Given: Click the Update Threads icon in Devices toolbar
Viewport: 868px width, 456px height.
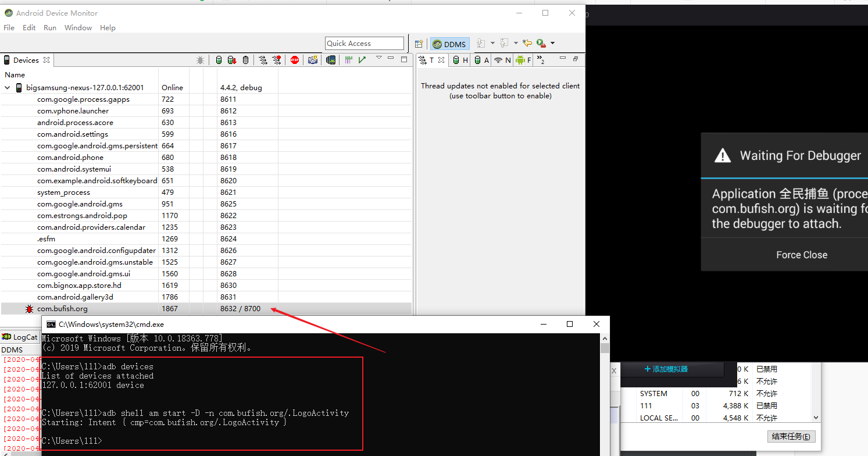Looking at the screenshot, I should (263, 60).
